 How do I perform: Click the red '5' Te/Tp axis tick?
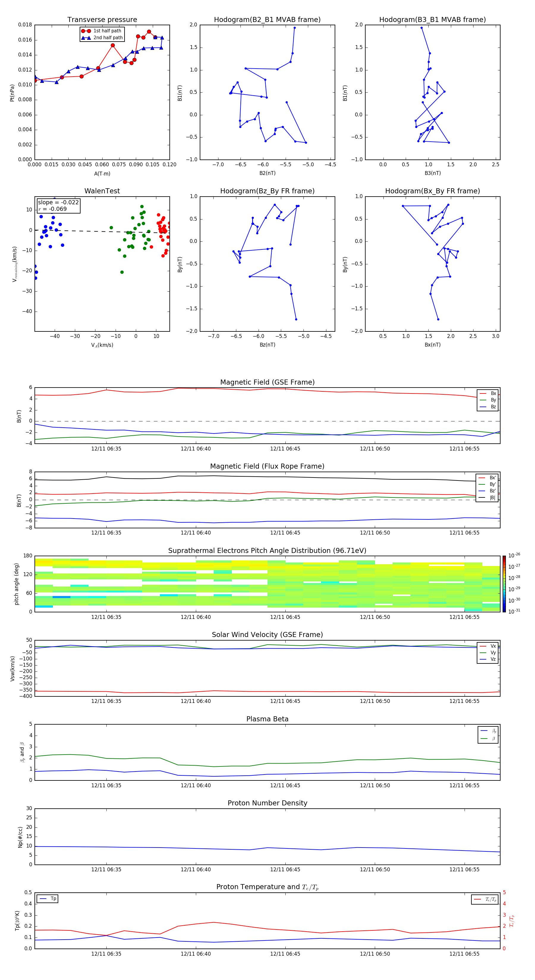[x=504, y=892]
